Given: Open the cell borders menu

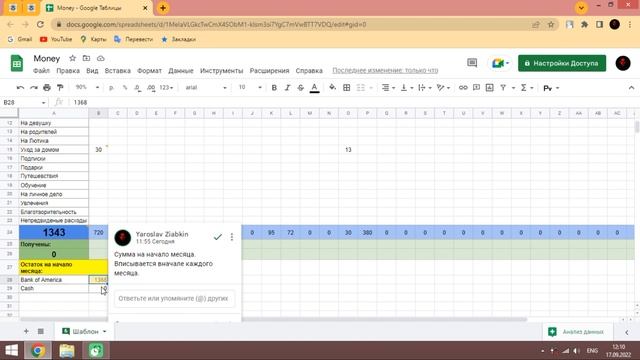Looking at the screenshot, I should pos(347,88).
